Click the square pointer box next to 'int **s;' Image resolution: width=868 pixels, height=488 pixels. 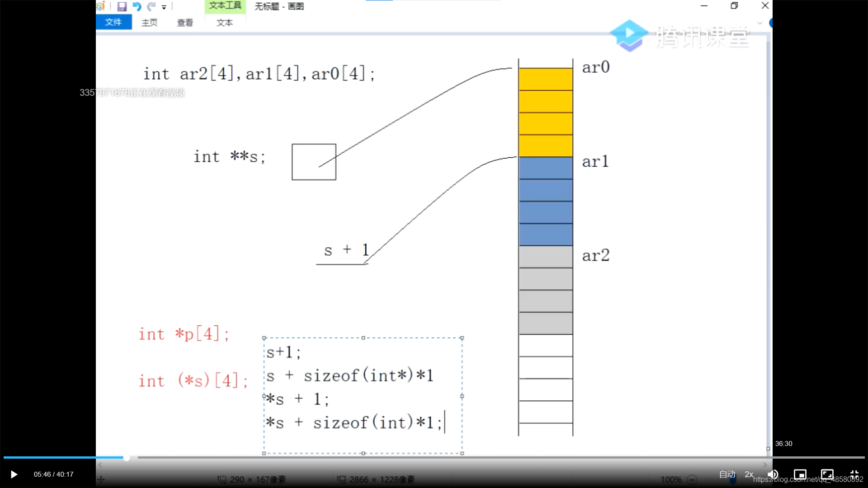(314, 162)
